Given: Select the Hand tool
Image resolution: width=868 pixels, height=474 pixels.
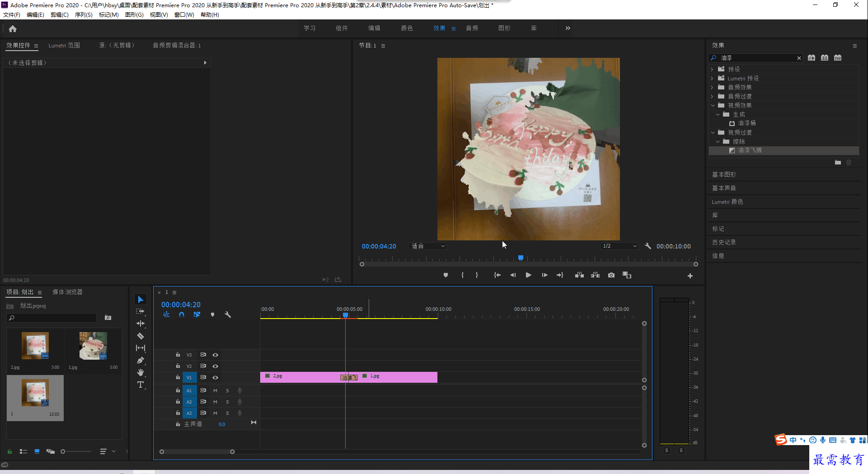Looking at the screenshot, I should point(141,372).
